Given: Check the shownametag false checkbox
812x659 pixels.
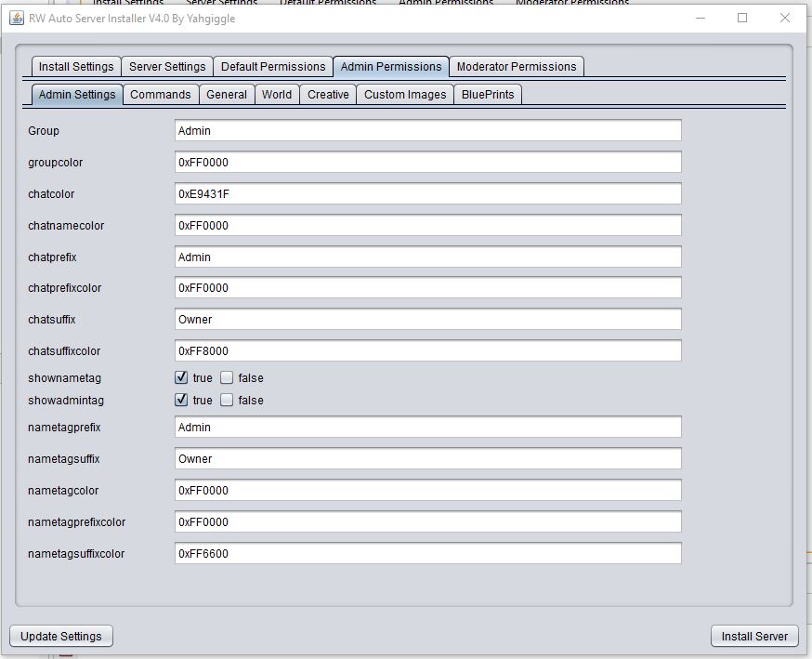Looking at the screenshot, I should click(x=227, y=378).
